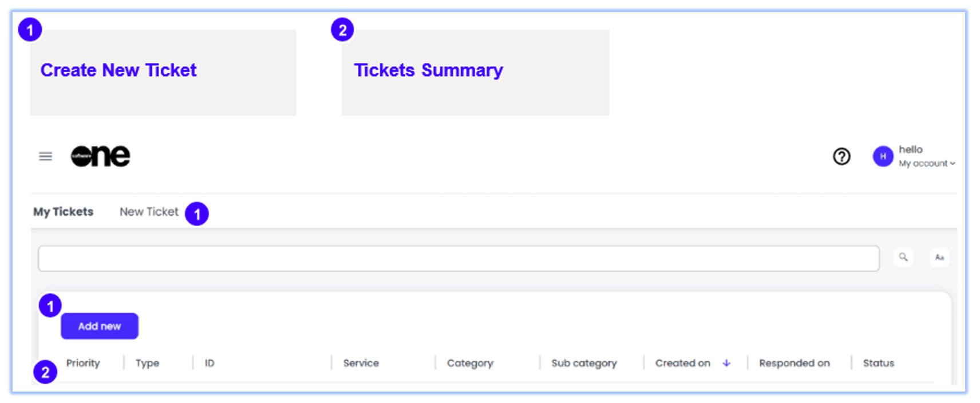Click the SoftwareOne logo

click(x=101, y=156)
